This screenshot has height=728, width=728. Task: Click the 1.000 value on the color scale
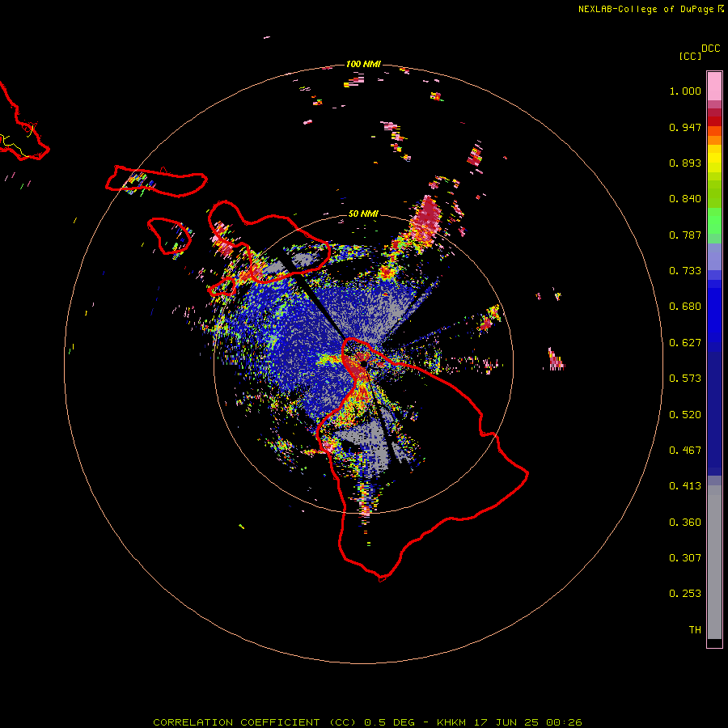[685, 91]
